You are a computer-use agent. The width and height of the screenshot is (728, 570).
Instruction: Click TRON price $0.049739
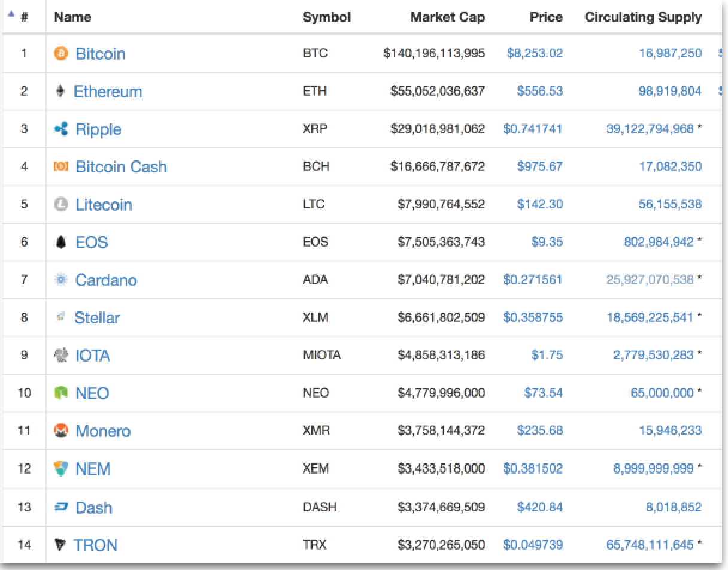533,545
